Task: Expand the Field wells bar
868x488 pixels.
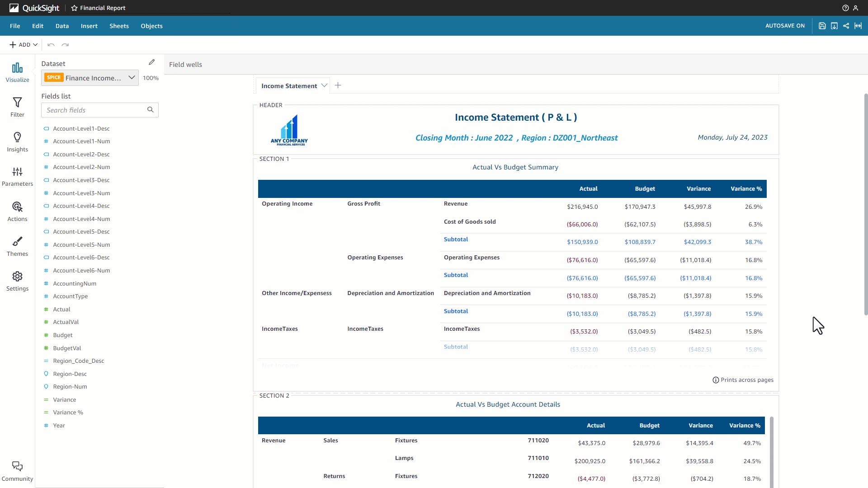Action: click(186, 65)
